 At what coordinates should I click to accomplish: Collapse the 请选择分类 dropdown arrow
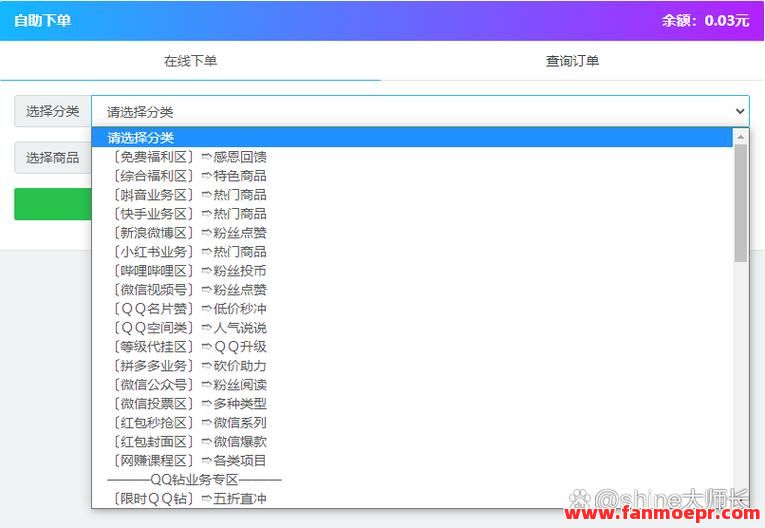[x=740, y=111]
